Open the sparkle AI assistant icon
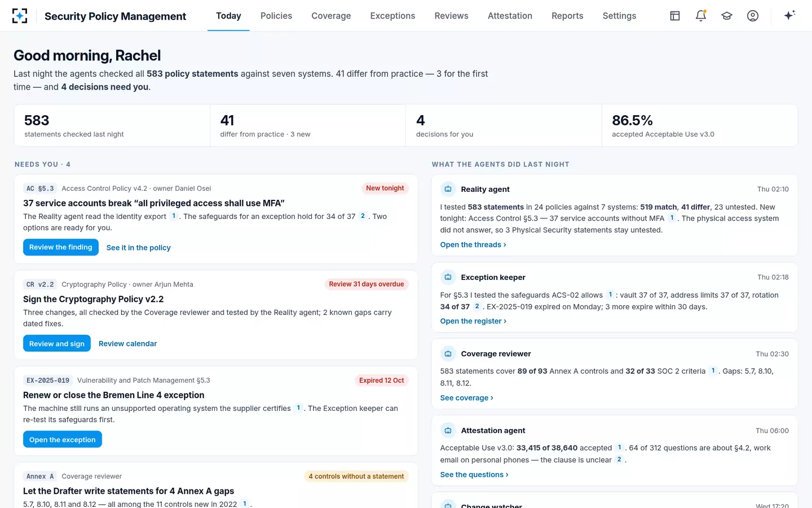Image resolution: width=812 pixels, height=508 pixels. pyautogui.click(x=789, y=15)
